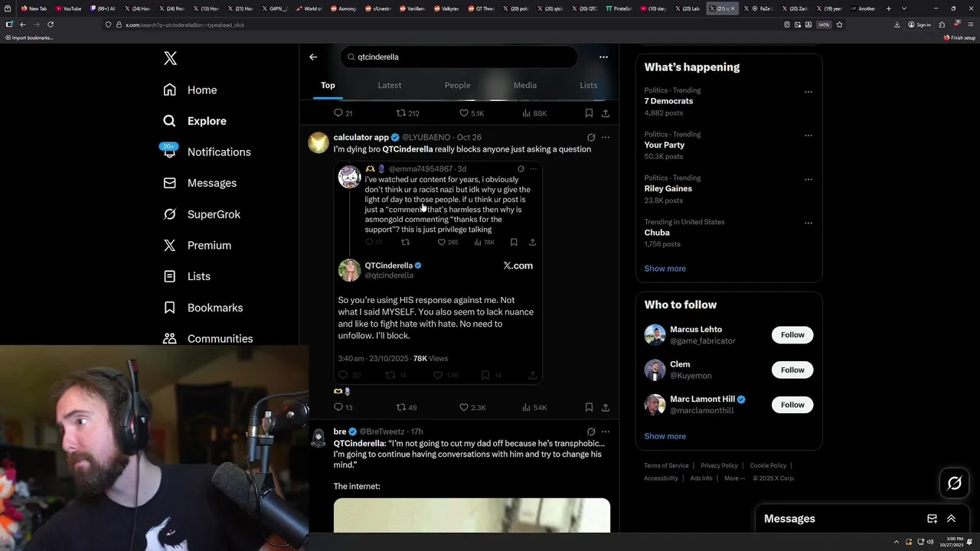This screenshot has width=980, height=551.
Task: Expand the Messages drawer
Action: pyautogui.click(x=951, y=519)
